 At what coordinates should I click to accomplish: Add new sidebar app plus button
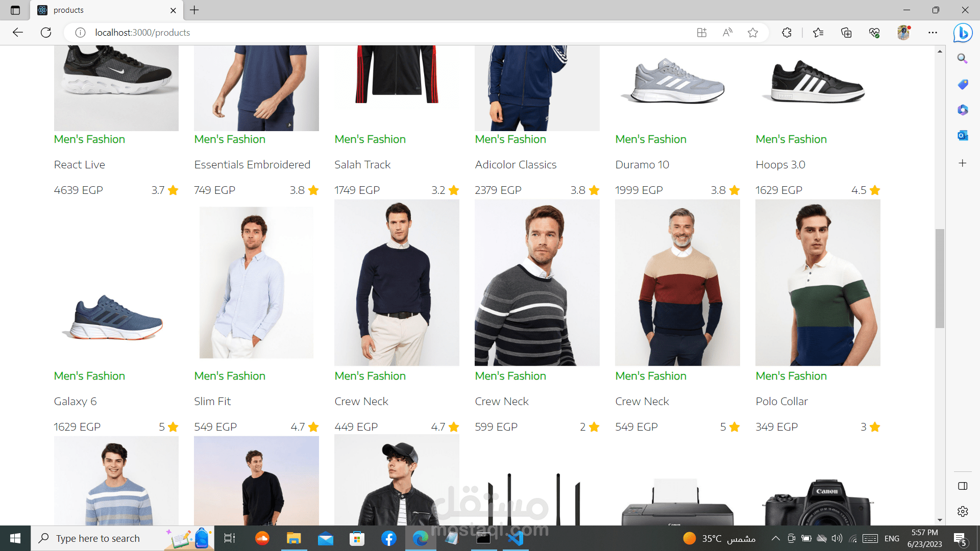(x=962, y=163)
